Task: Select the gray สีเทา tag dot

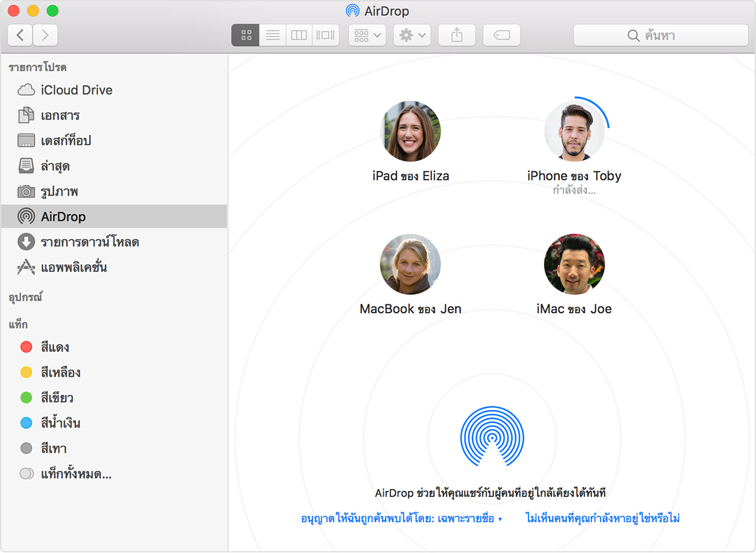Action: pos(26,448)
